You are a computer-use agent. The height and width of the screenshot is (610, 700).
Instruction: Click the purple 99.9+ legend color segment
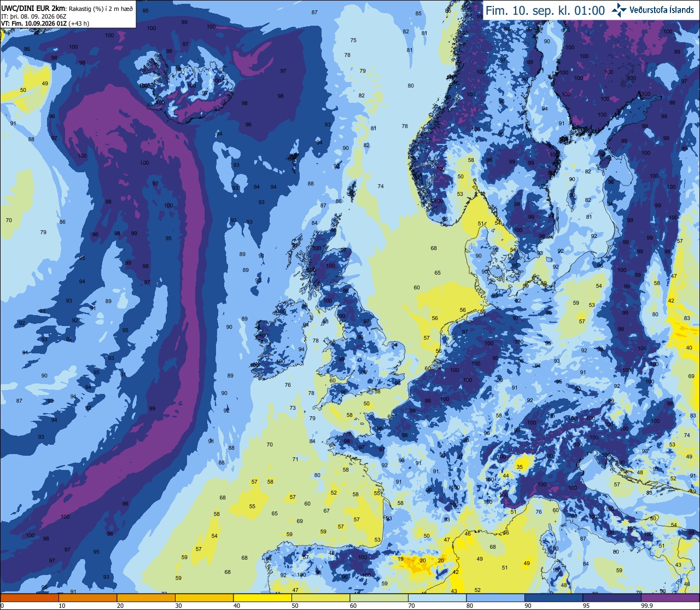pyautogui.click(x=670, y=597)
